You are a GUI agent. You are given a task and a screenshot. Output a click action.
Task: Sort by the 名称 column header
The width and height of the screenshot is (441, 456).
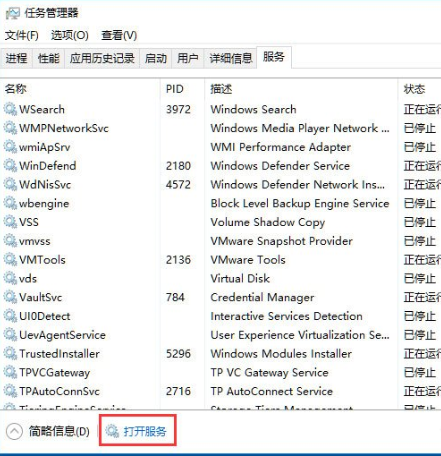coord(15,89)
